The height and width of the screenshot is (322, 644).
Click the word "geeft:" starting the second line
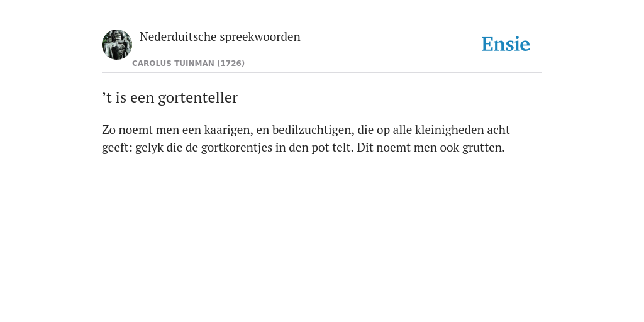pos(117,148)
